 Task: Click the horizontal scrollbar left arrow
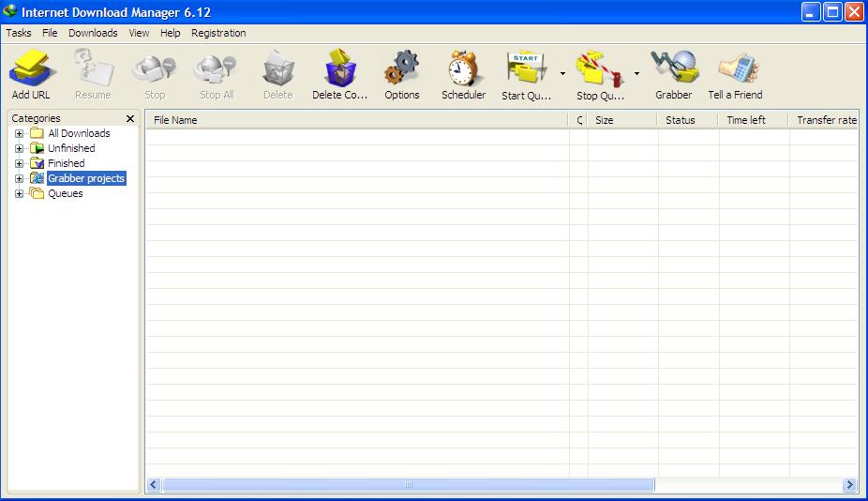point(154,485)
